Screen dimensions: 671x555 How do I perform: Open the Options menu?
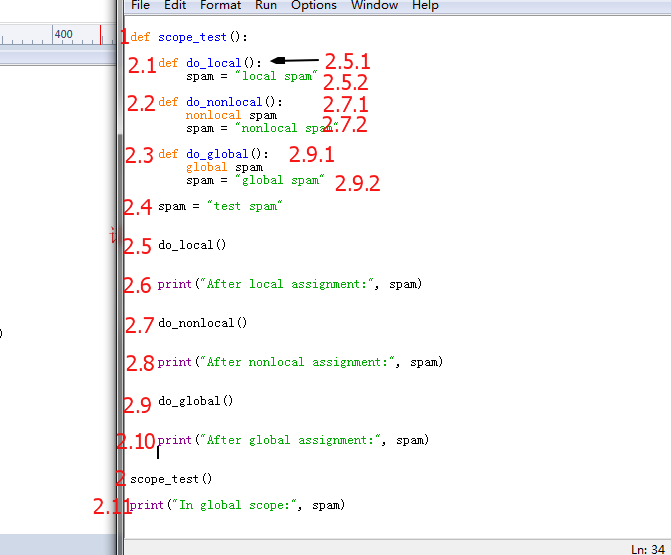click(314, 6)
